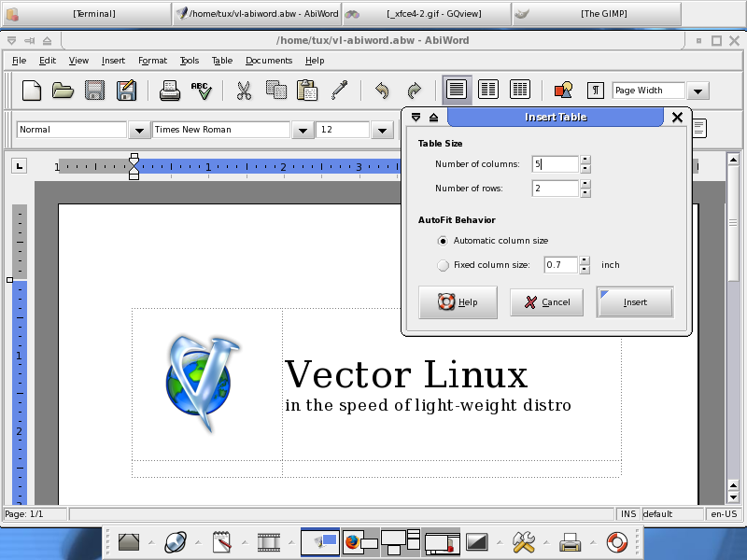This screenshot has height=560, width=747.
Task: Click the Undo arrow icon
Action: tap(381, 91)
